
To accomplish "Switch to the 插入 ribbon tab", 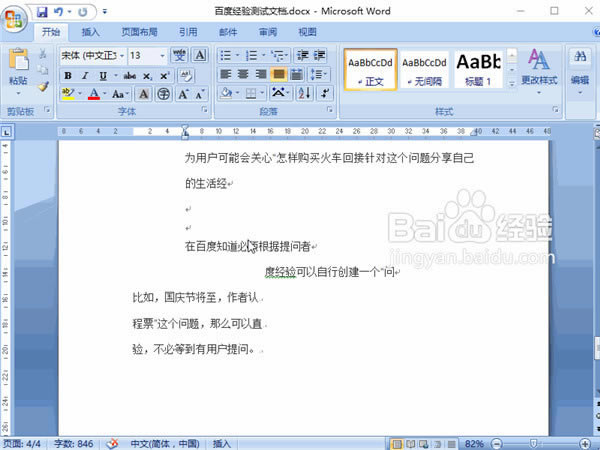I will 90,32.
